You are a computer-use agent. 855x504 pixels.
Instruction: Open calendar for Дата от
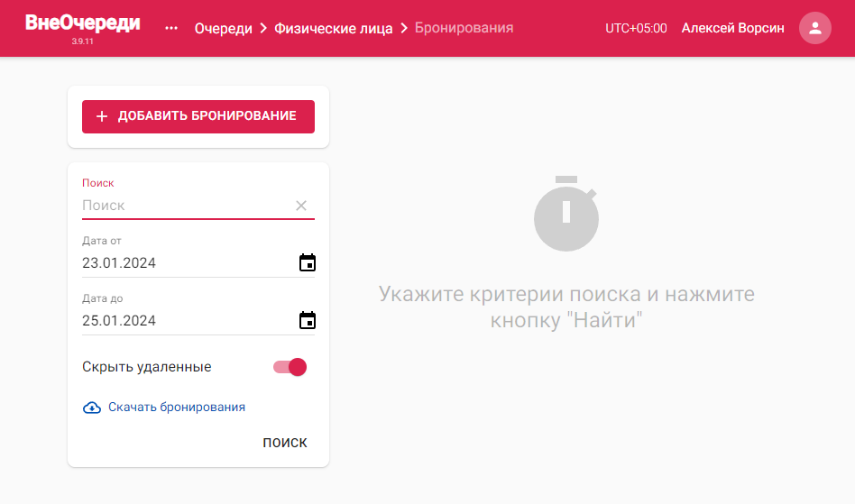pyautogui.click(x=308, y=262)
